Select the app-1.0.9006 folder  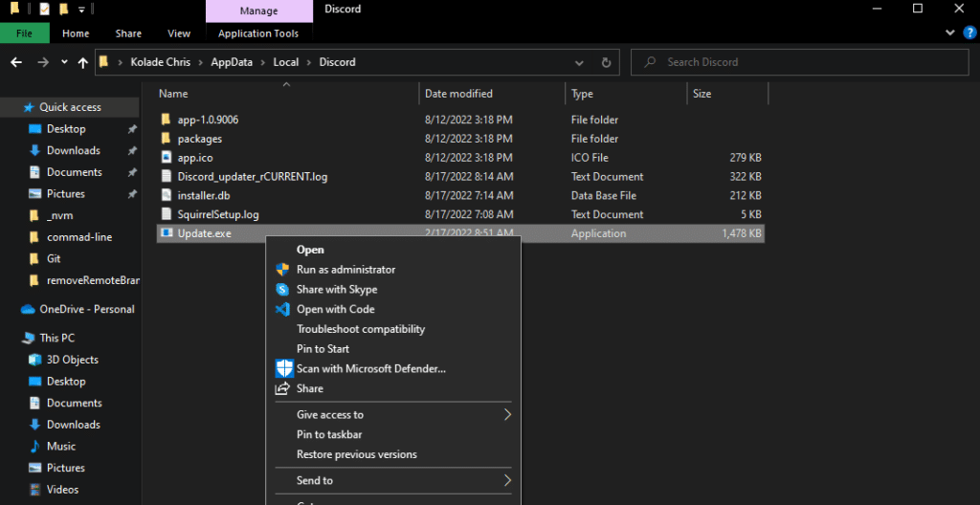click(208, 120)
